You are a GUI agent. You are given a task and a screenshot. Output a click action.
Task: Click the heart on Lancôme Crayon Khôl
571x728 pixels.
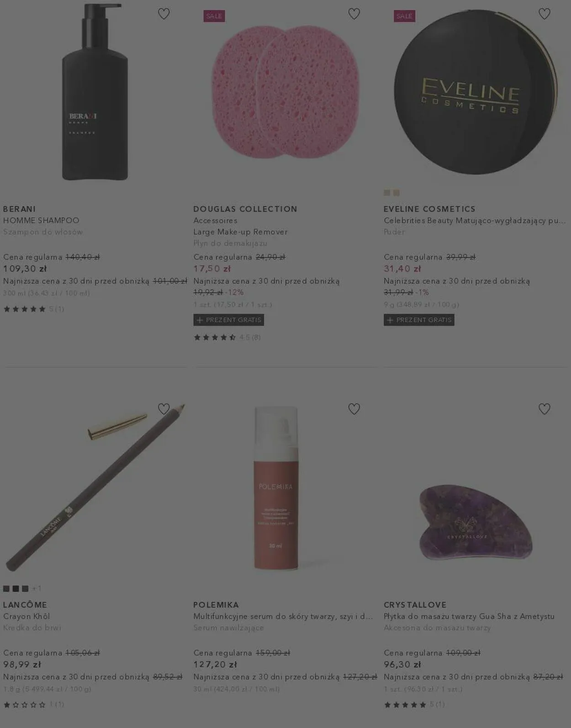click(x=164, y=409)
